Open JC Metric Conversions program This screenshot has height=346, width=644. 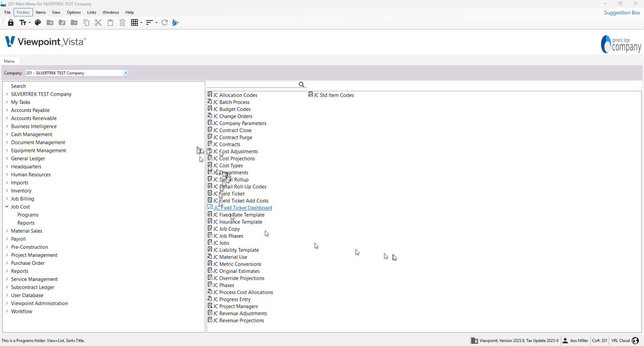pyautogui.click(x=237, y=264)
